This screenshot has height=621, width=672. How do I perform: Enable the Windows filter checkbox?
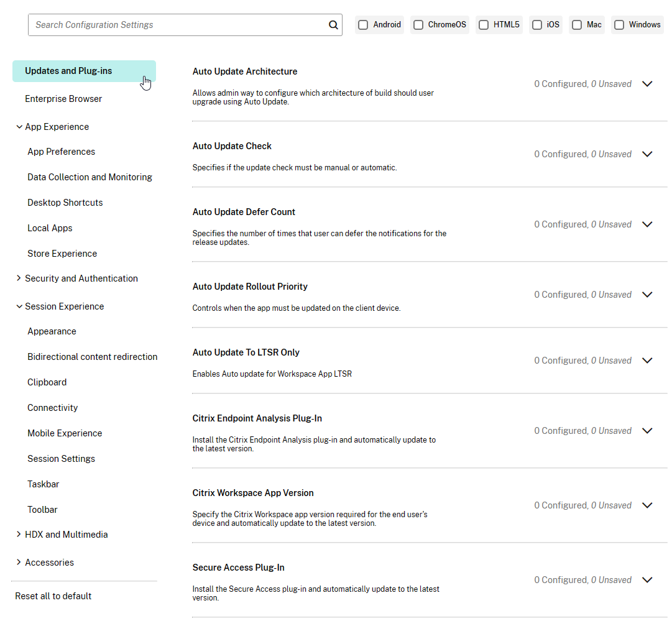[x=619, y=25]
